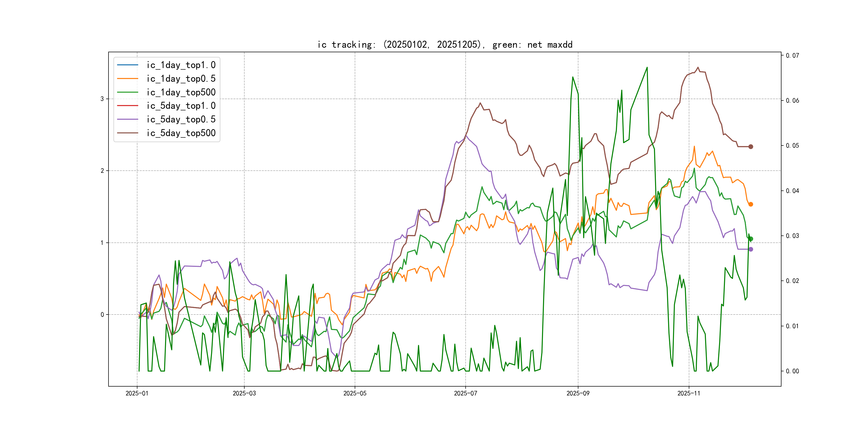Click the chart title text
Image resolution: width=868 pixels, height=434 pixels.
pyautogui.click(x=445, y=44)
